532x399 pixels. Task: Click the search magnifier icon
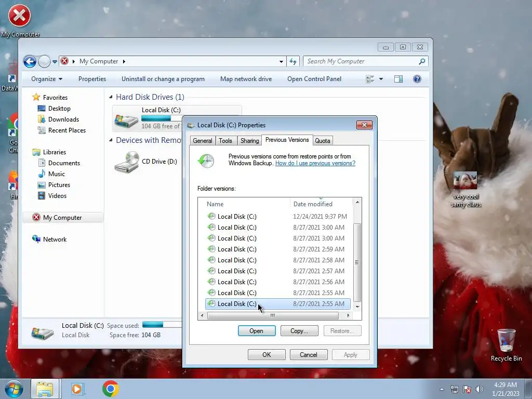(422, 61)
